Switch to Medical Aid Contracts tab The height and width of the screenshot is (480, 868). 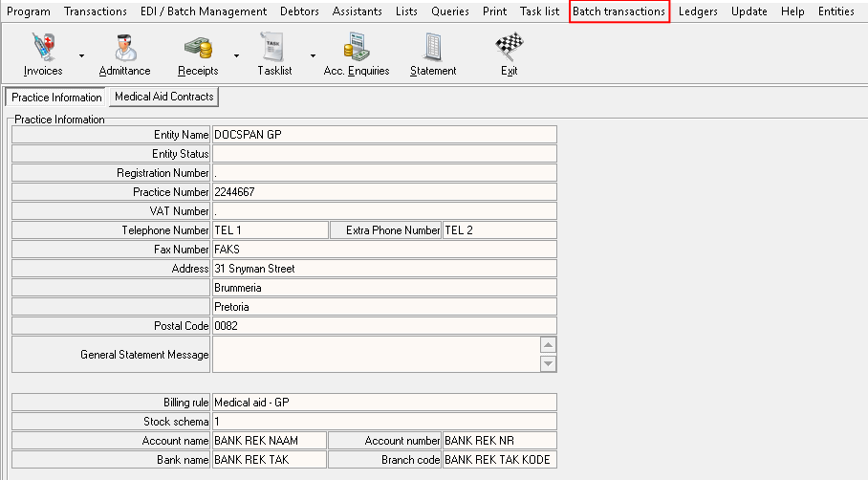point(163,97)
